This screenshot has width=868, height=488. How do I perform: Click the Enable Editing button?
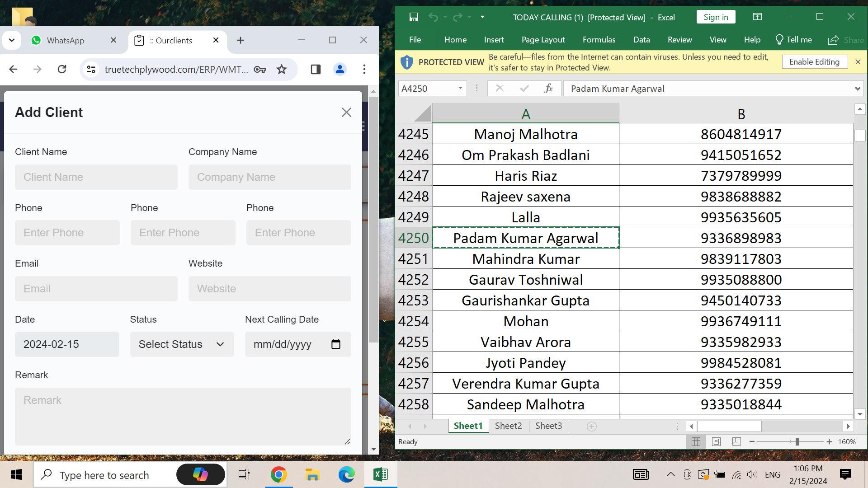click(814, 62)
